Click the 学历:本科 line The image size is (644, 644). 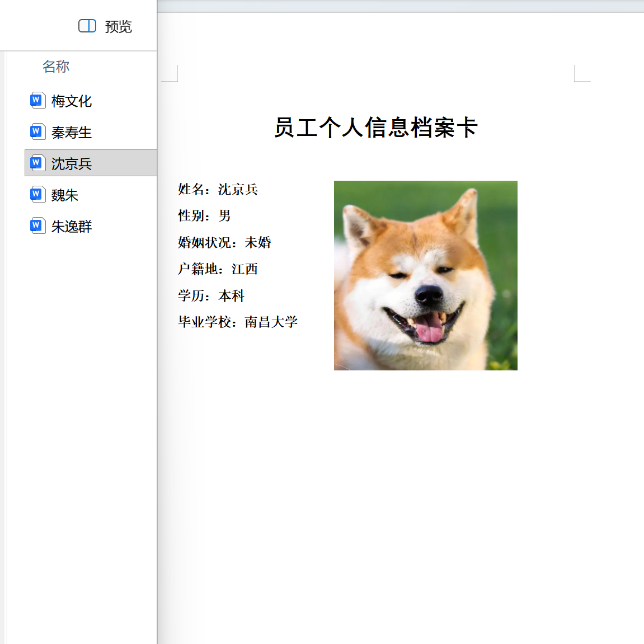click(x=211, y=296)
